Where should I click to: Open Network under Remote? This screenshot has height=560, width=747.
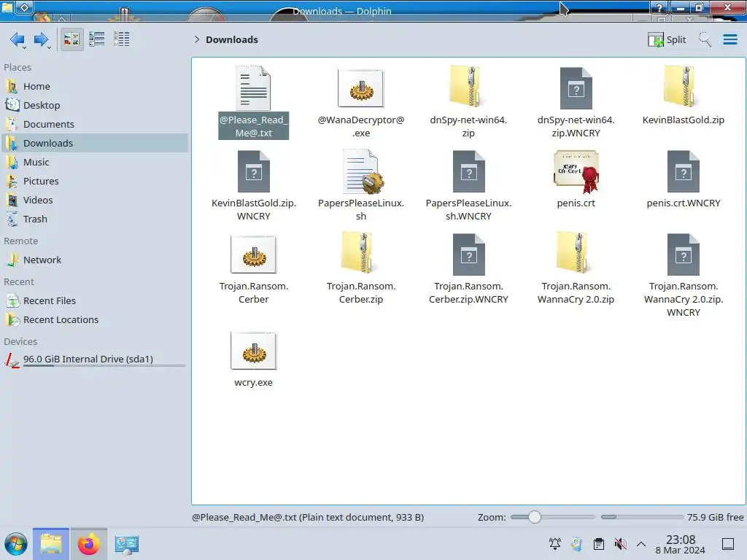pos(94,260)
